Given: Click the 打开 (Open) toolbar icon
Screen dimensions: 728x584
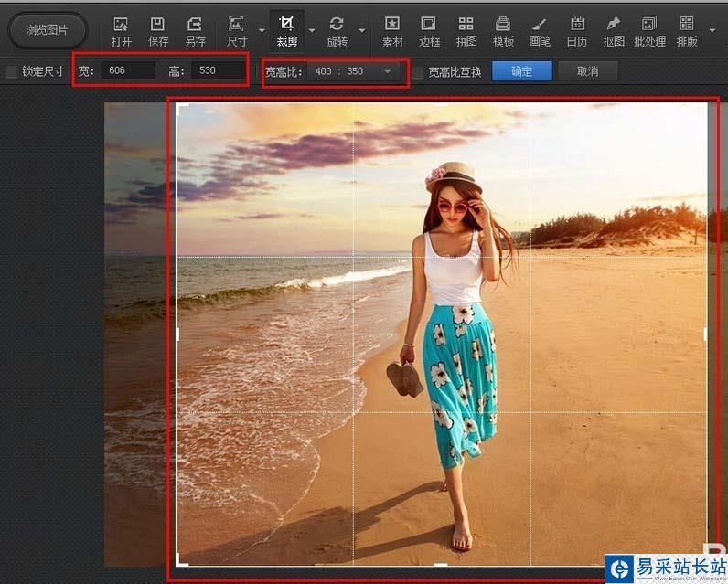Looking at the screenshot, I should coord(121,30).
